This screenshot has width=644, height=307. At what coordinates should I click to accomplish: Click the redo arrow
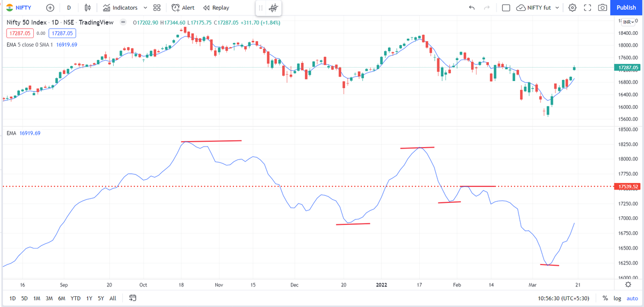click(487, 8)
